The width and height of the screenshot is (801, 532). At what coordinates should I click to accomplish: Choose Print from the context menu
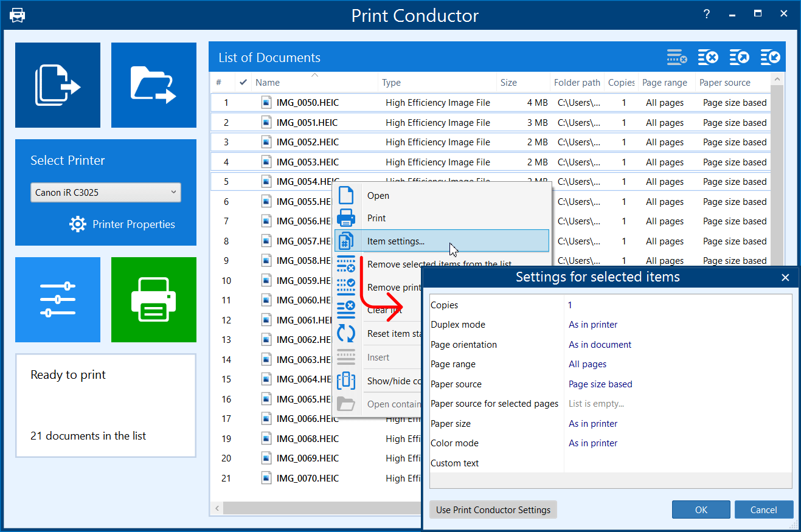tap(376, 218)
